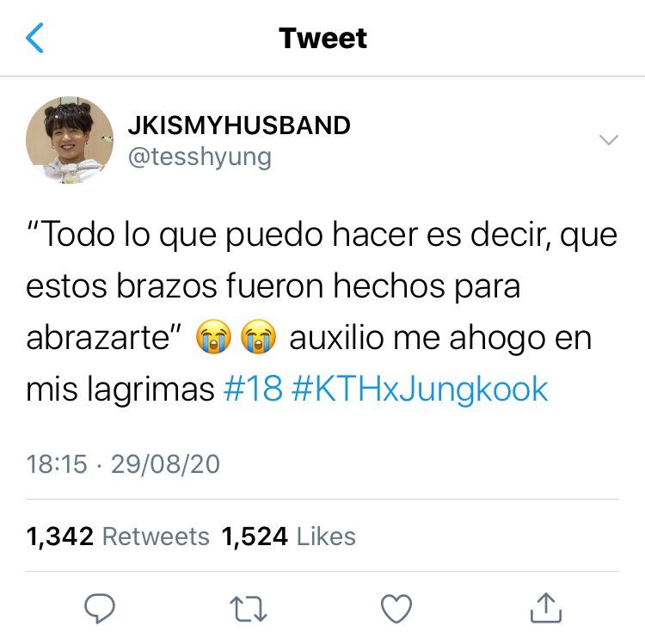This screenshot has height=644, width=645.
Task: Tap the second crying emoji
Action: pos(258,337)
